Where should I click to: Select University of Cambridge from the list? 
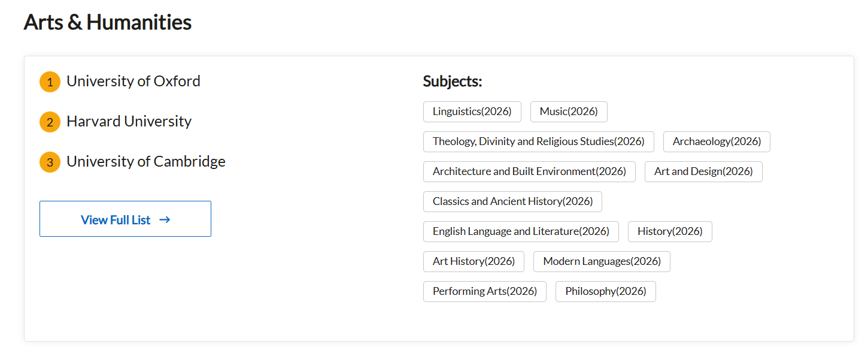coord(146,162)
